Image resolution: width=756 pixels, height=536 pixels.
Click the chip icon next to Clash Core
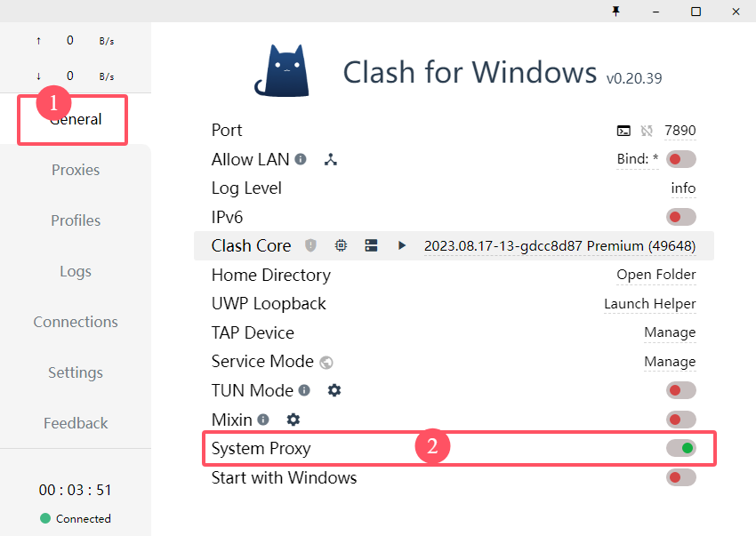click(341, 246)
